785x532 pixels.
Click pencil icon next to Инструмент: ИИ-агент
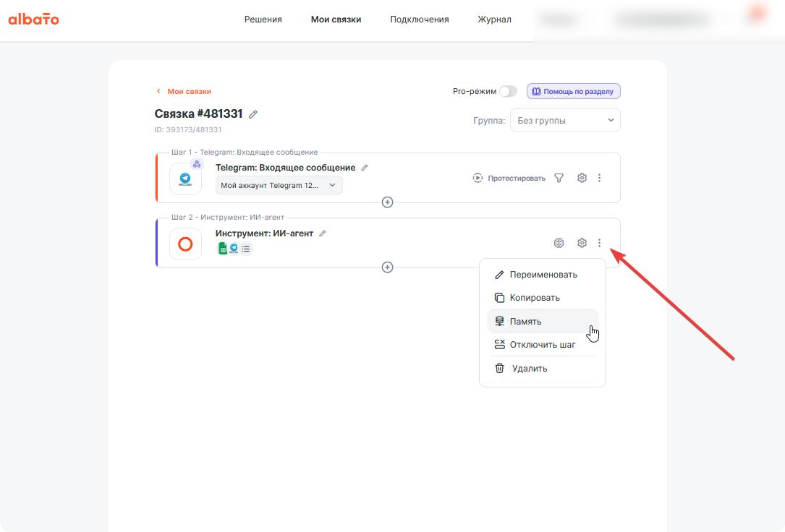click(323, 233)
